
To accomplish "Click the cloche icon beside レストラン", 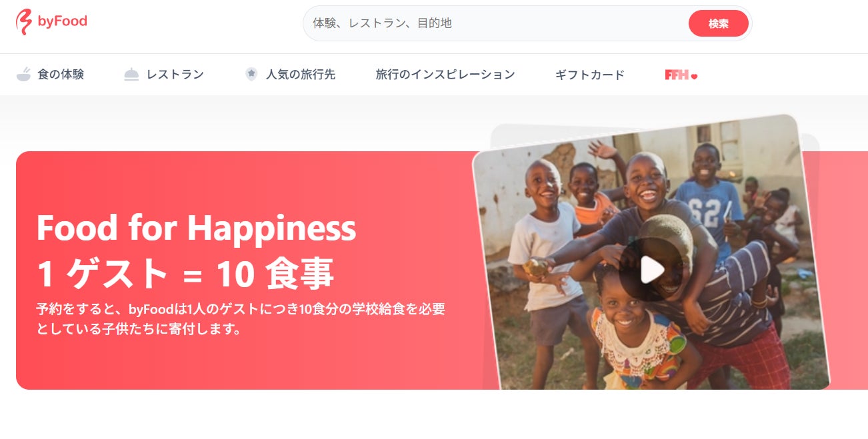I will (x=131, y=75).
